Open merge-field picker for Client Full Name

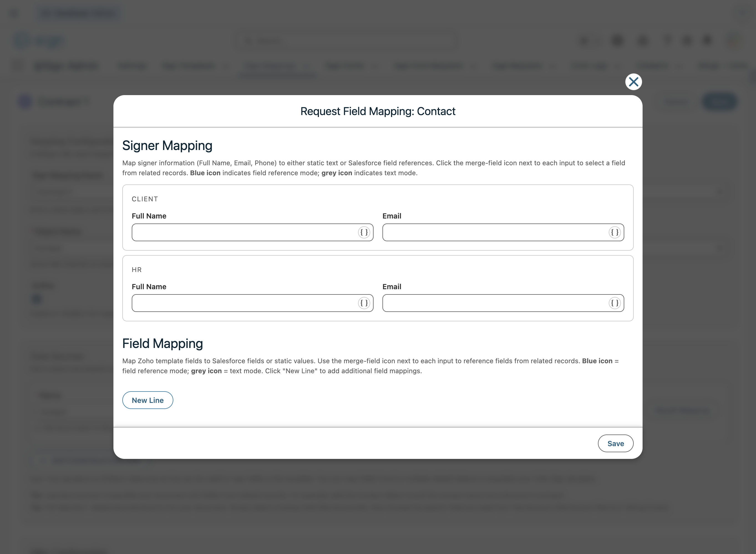[364, 232]
